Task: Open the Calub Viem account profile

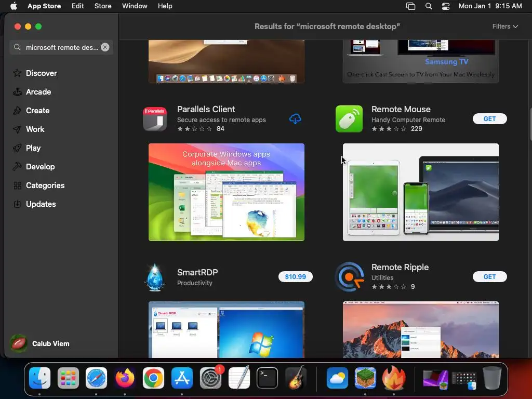Action: (x=40, y=344)
